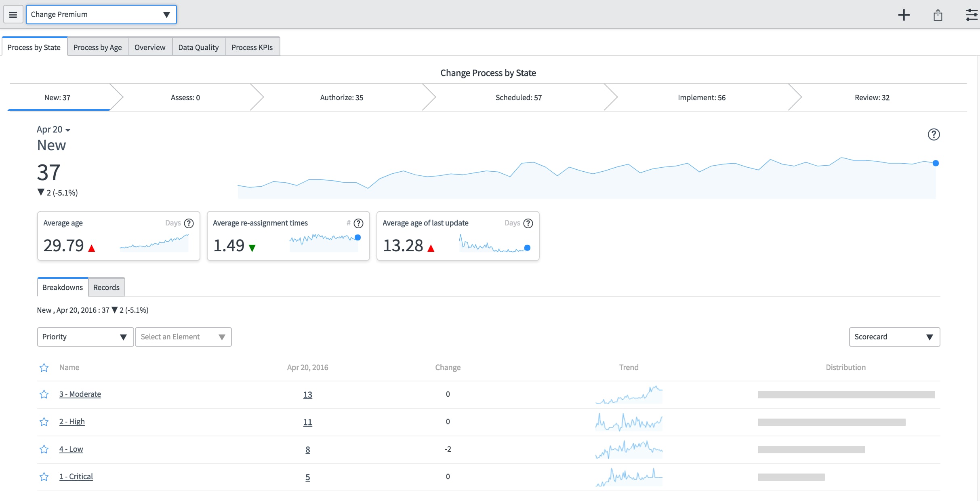Click the value 5 for Critical

(x=308, y=477)
